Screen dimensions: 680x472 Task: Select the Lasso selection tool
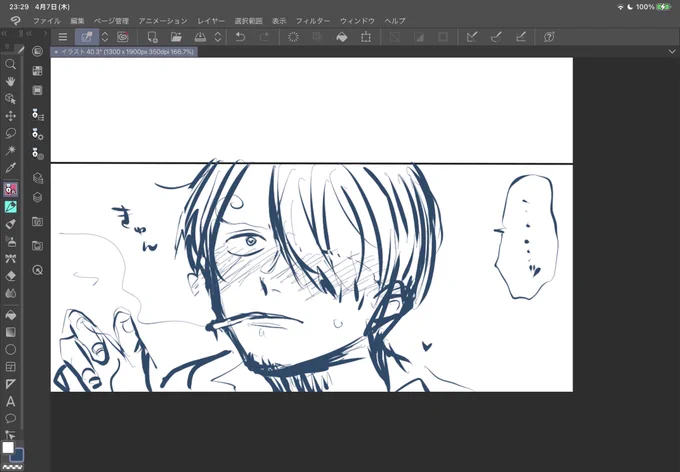pyautogui.click(x=10, y=133)
